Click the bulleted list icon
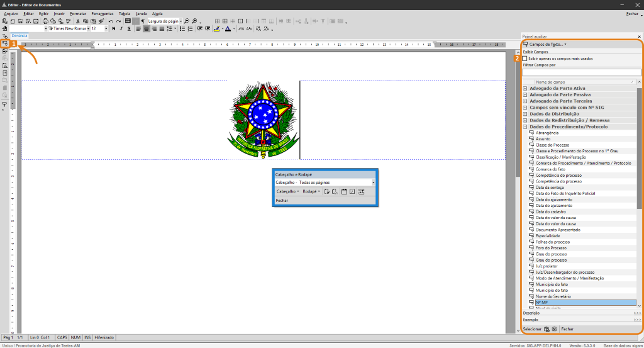Image resolution: width=644 pixels, height=348 pixels. tap(182, 29)
